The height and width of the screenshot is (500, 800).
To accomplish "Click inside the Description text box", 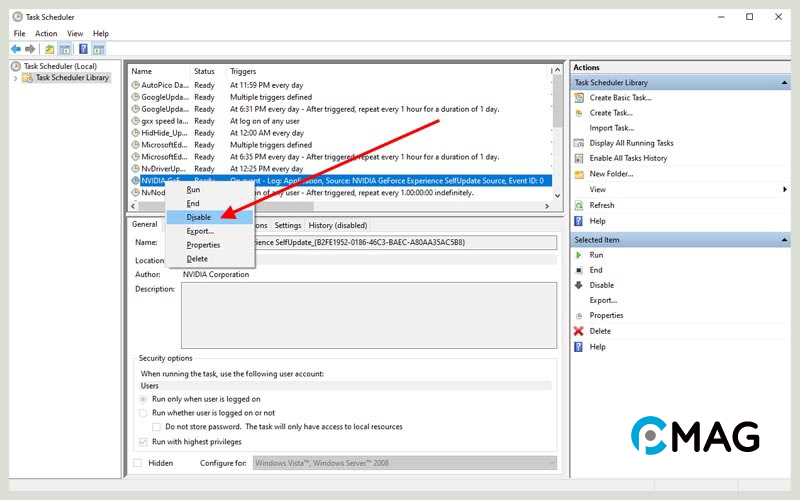I will pos(369,316).
